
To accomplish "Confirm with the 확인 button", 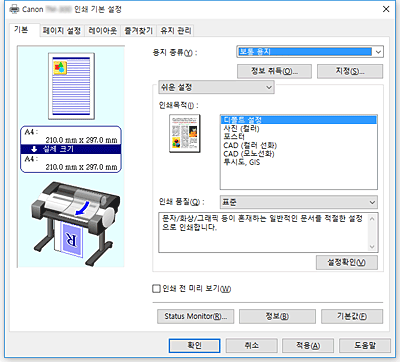I will click(x=194, y=346).
